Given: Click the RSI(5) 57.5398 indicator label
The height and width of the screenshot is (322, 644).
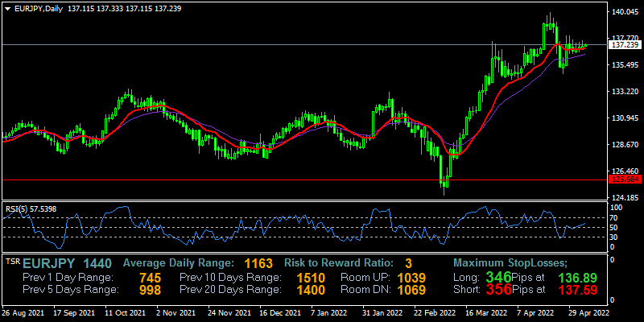Looking at the screenshot, I should (31, 208).
